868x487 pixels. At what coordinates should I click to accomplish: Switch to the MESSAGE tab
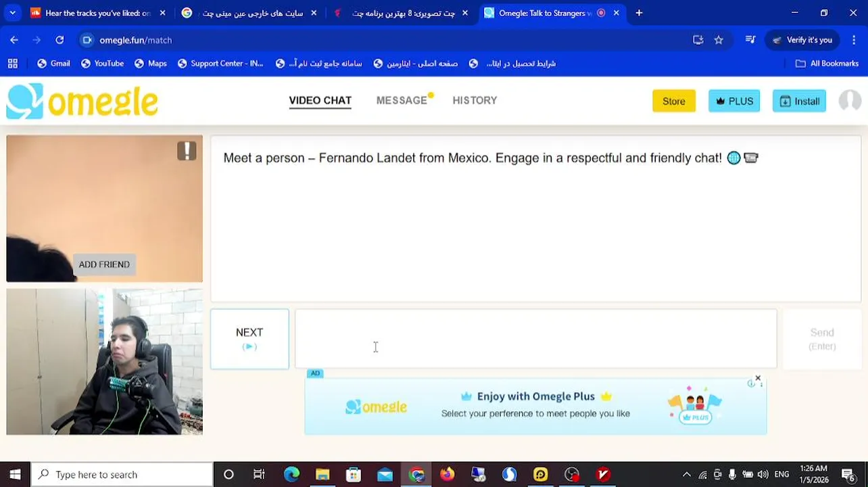[402, 100]
